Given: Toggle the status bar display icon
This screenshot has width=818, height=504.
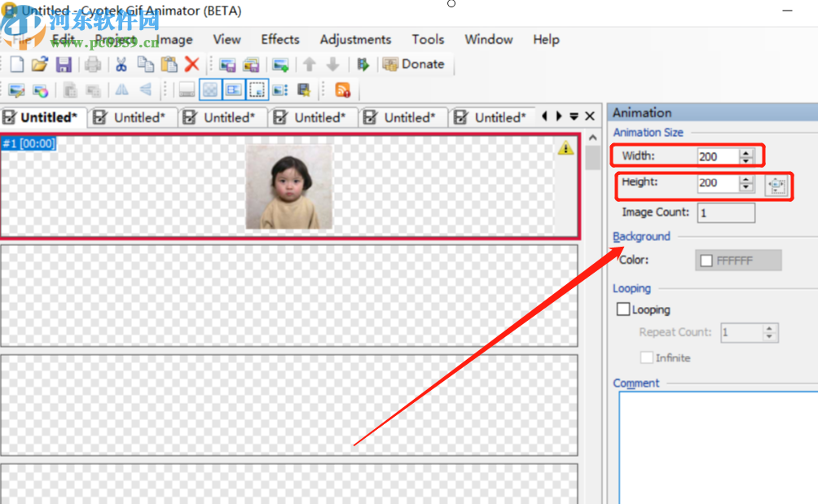Looking at the screenshot, I should click(187, 90).
